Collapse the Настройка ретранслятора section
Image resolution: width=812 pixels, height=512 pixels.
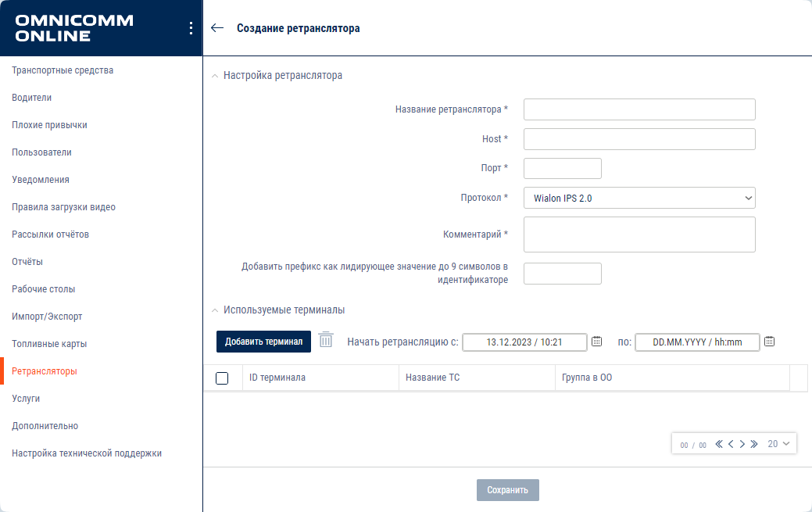pos(215,76)
